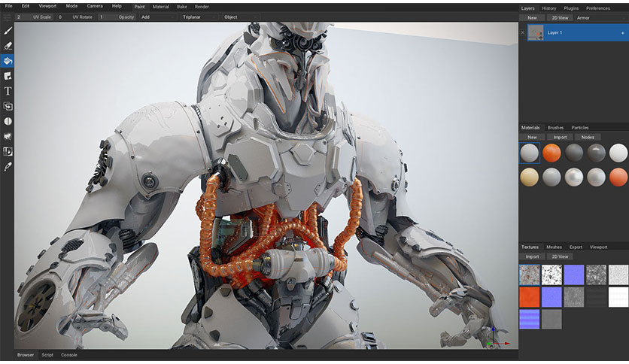
Task: Select the Clone tool
Action: (x=8, y=106)
